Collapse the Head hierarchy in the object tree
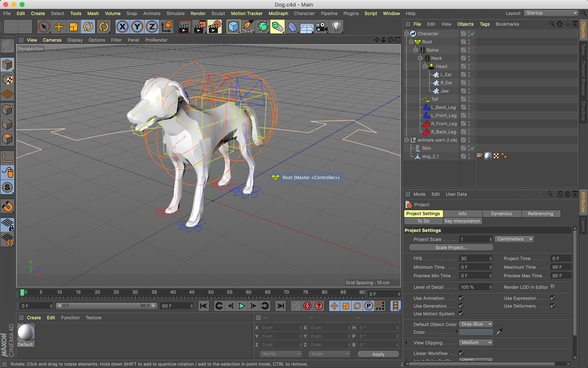The width and height of the screenshot is (588, 368). click(x=425, y=66)
